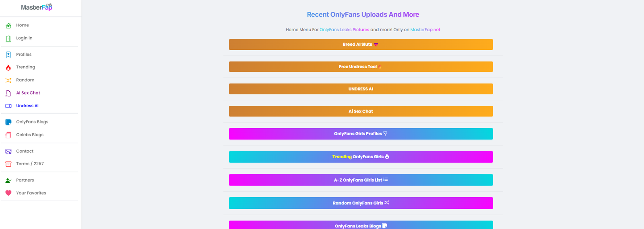Click the green Login door icon
The height and width of the screenshot is (229, 644).
(8, 39)
